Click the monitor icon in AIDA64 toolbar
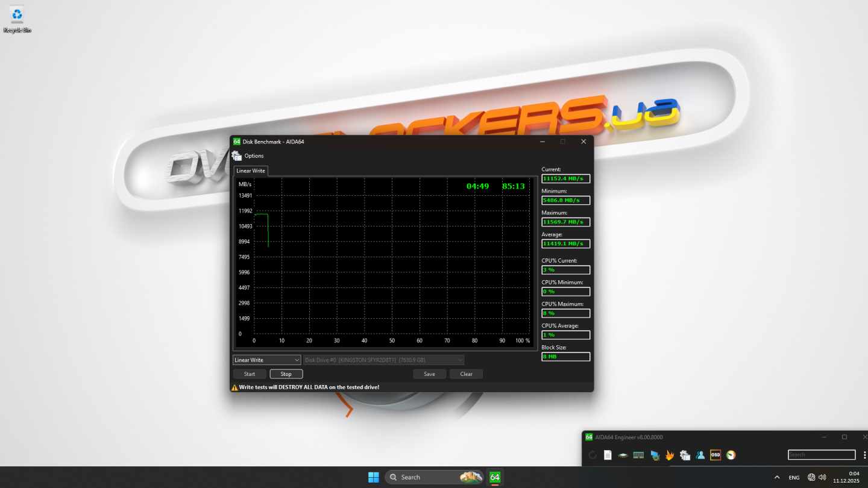 655,455
